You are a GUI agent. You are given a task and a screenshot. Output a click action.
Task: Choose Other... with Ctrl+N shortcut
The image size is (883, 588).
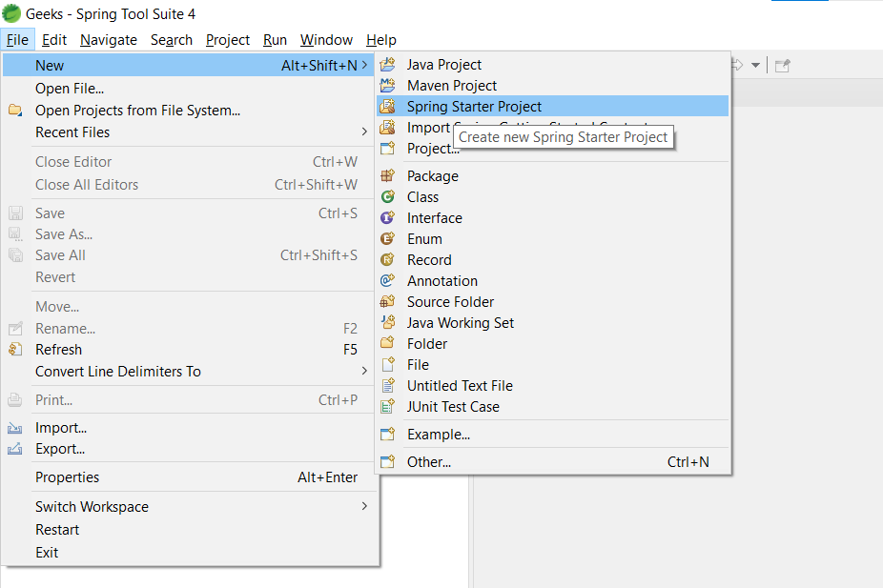[x=552, y=462]
